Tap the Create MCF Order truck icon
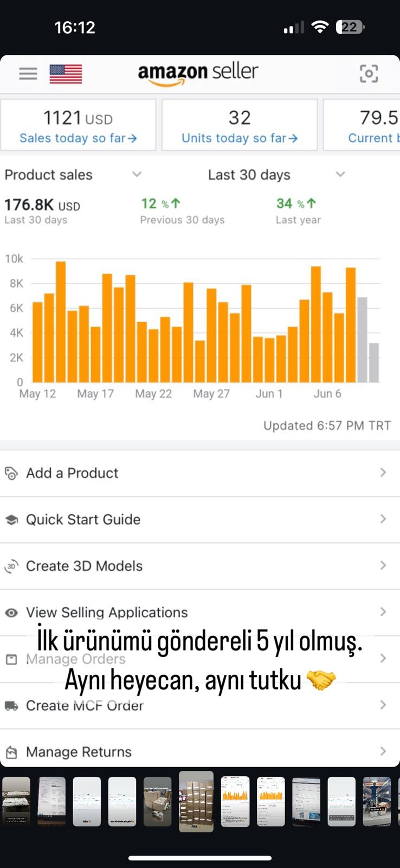Viewport: 400px width, 868px height. (11, 706)
